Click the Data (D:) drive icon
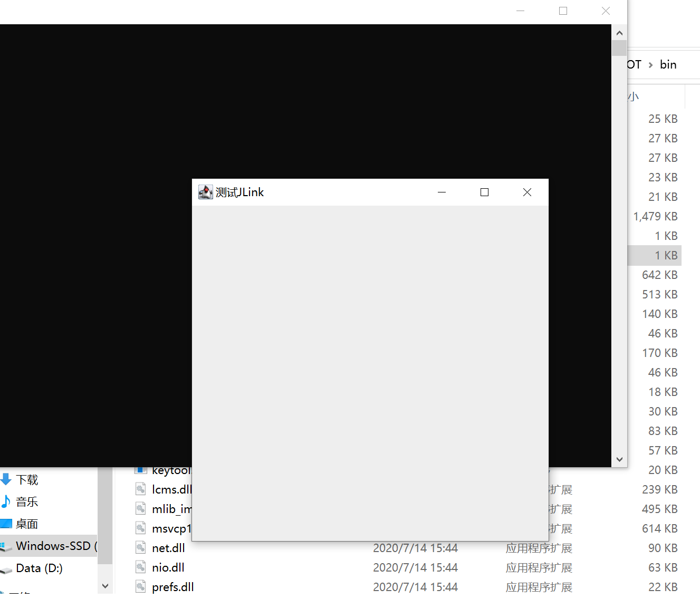Screen dimensions: 700x599 (6, 569)
